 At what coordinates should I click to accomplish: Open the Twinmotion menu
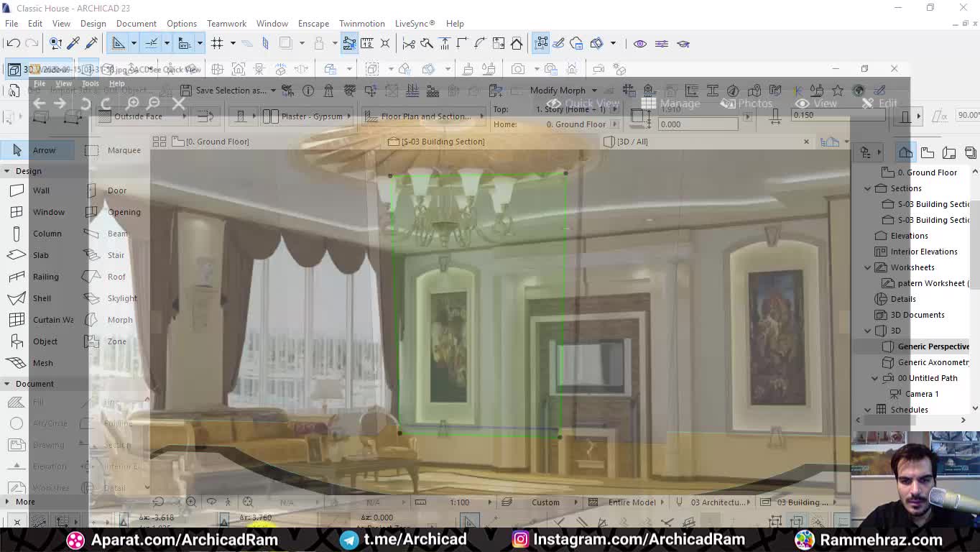pyautogui.click(x=361, y=24)
